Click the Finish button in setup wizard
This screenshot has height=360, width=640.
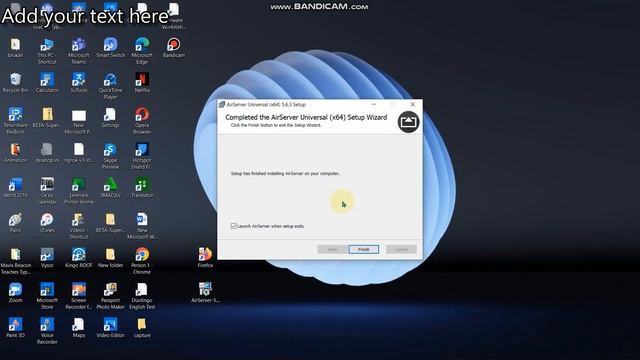click(x=363, y=249)
